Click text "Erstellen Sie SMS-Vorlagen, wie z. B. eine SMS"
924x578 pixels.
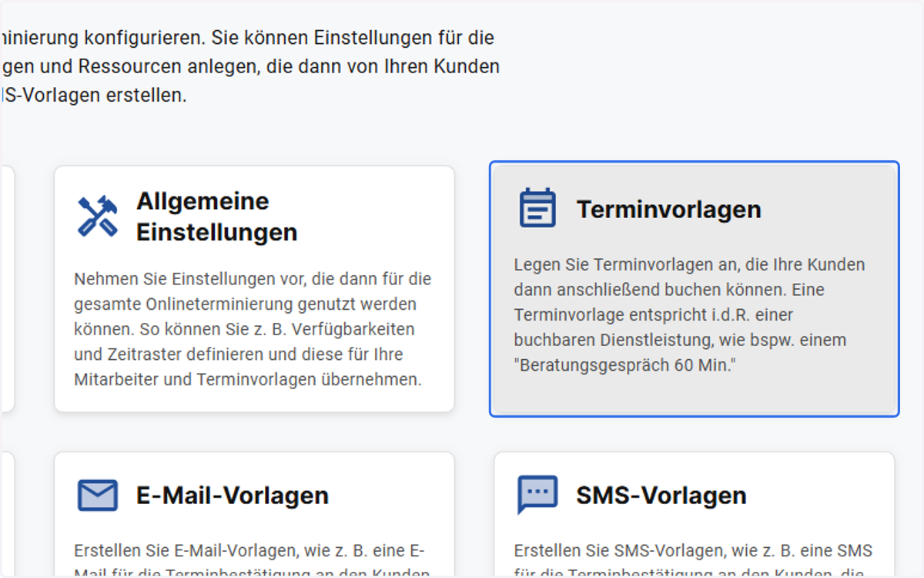pyautogui.click(x=693, y=551)
